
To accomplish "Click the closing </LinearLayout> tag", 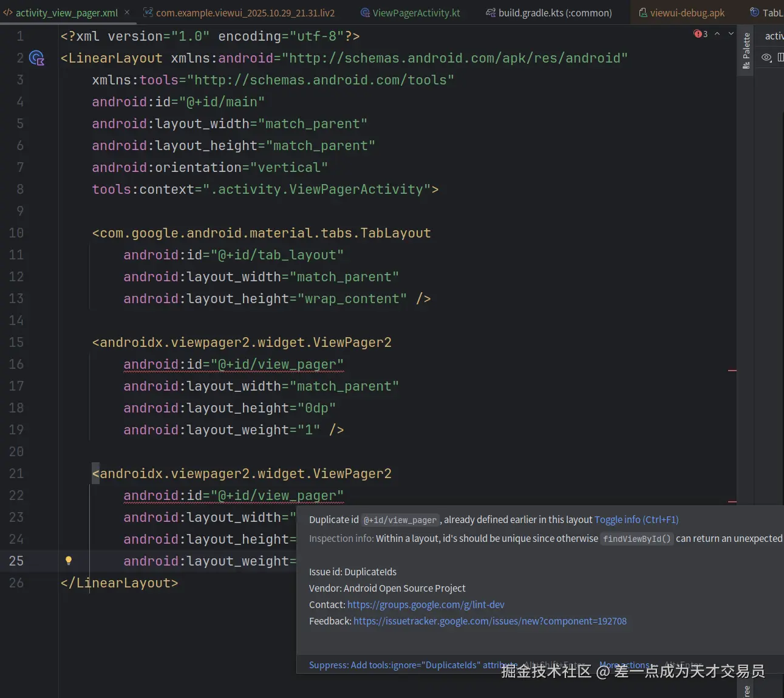I will click(120, 583).
